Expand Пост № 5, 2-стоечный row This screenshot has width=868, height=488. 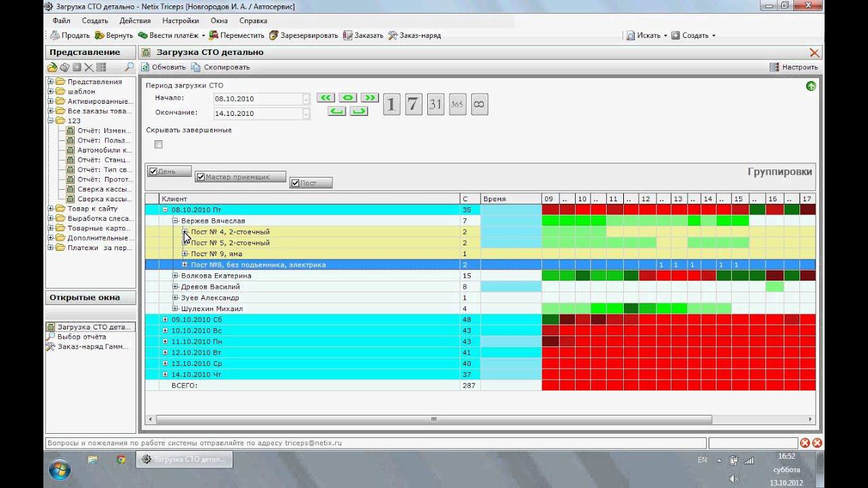185,243
